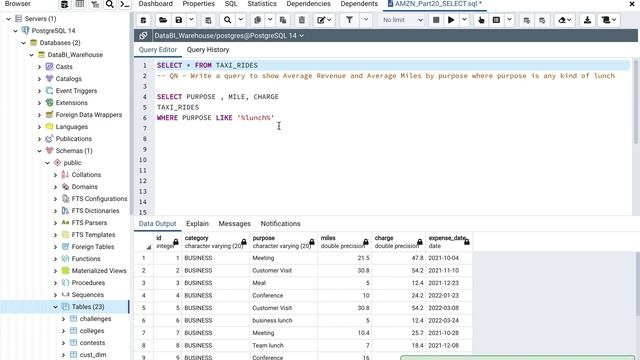The image size is (640, 360).
Task: Click the Commit transaction icon
Action: [x=527, y=20]
